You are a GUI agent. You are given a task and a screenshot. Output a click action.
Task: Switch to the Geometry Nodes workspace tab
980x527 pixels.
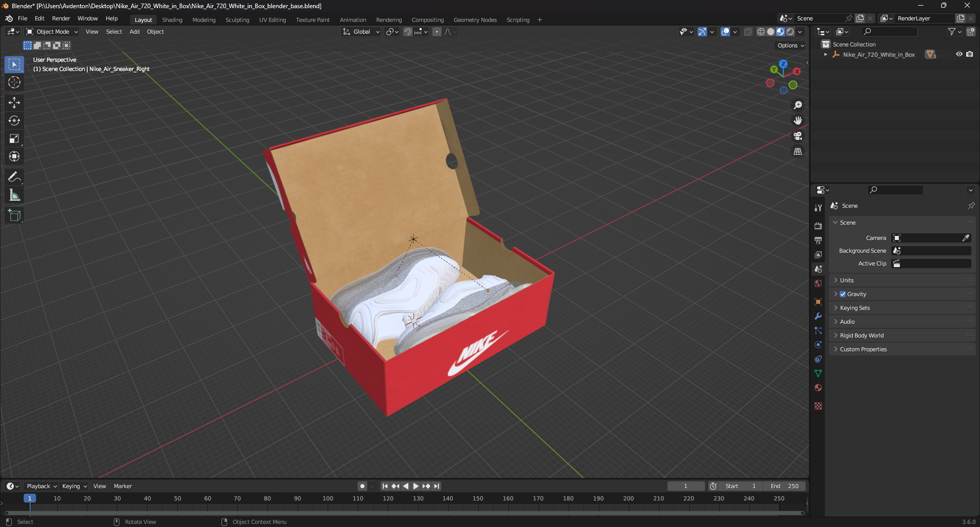point(475,20)
